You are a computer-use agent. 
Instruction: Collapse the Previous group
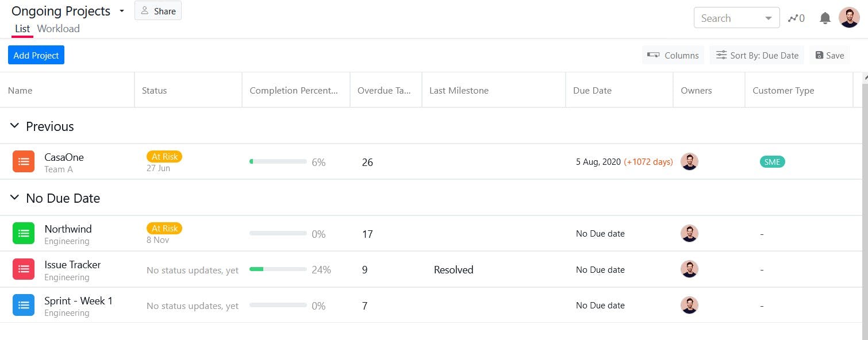point(14,126)
